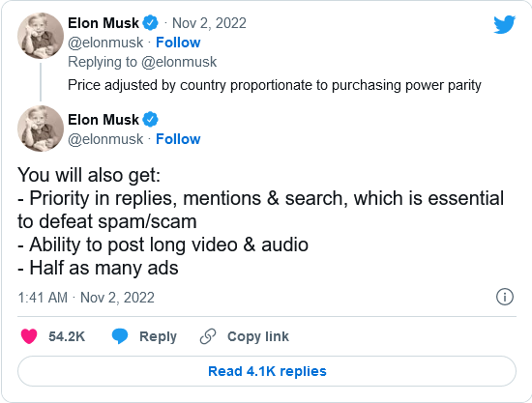Open the tweet info circle icon
532x403 pixels.
click(505, 297)
